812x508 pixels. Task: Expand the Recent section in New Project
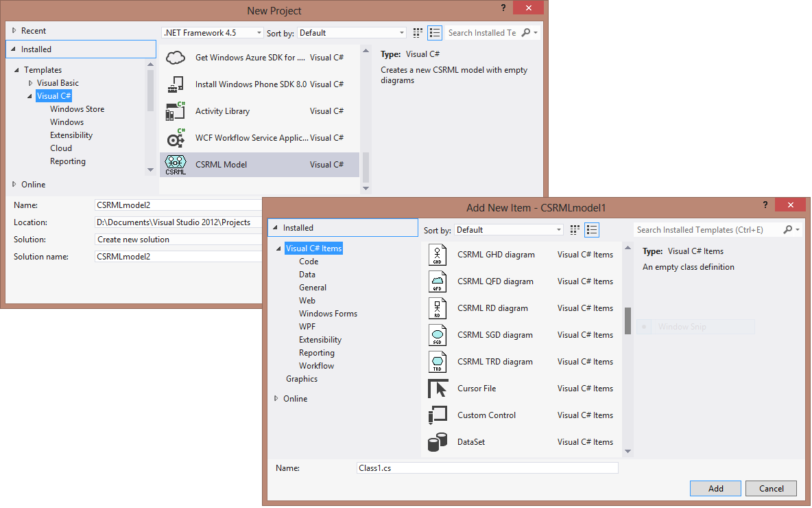pos(14,31)
